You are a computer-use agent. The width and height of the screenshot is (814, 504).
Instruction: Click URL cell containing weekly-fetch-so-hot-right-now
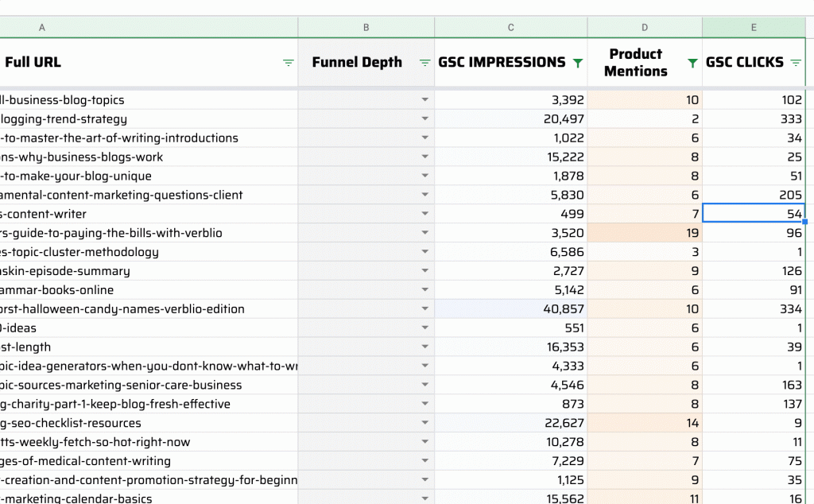[149, 442]
